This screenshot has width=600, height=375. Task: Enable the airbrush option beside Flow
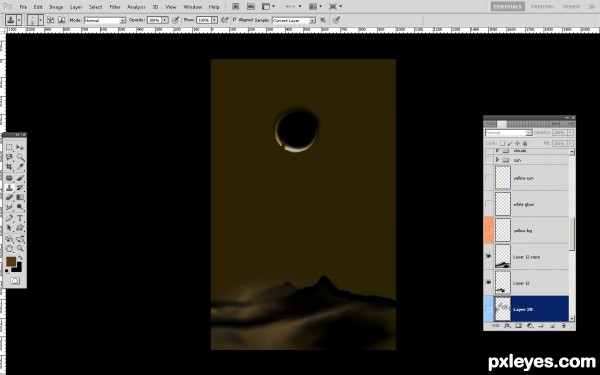pos(225,20)
